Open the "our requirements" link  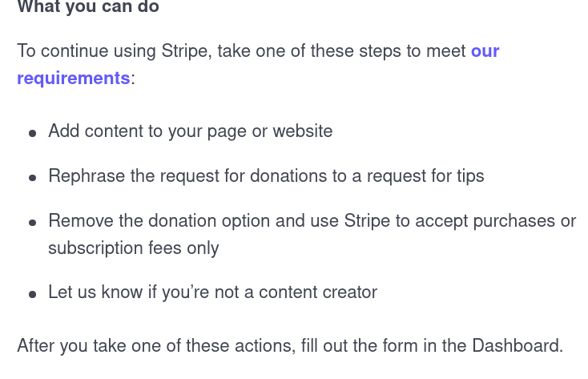(x=485, y=51)
